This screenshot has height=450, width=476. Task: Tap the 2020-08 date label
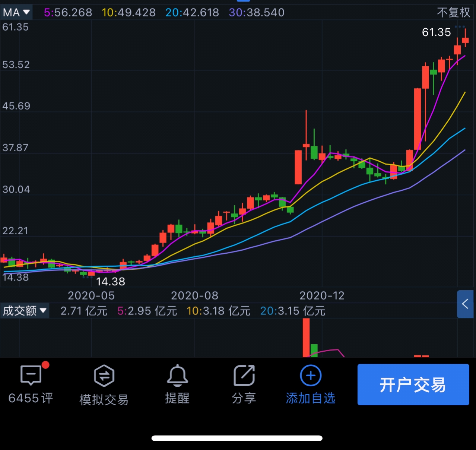tap(194, 295)
